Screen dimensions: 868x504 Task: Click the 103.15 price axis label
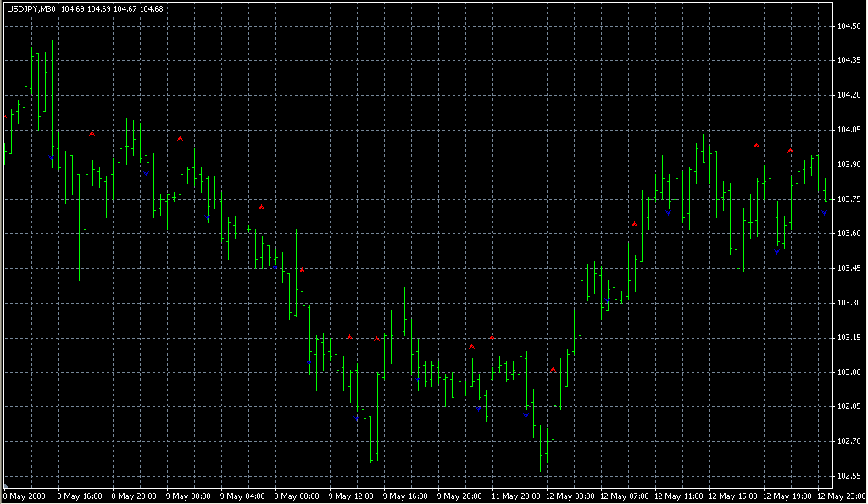pyautogui.click(x=849, y=338)
